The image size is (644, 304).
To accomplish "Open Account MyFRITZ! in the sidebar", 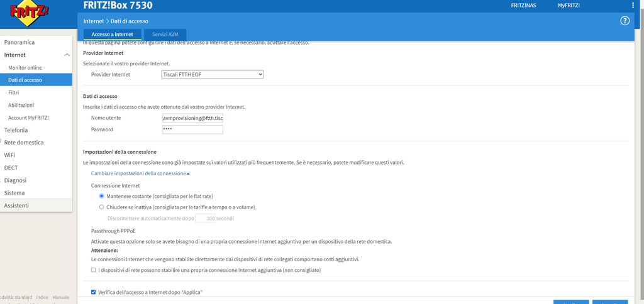I will [x=28, y=117].
